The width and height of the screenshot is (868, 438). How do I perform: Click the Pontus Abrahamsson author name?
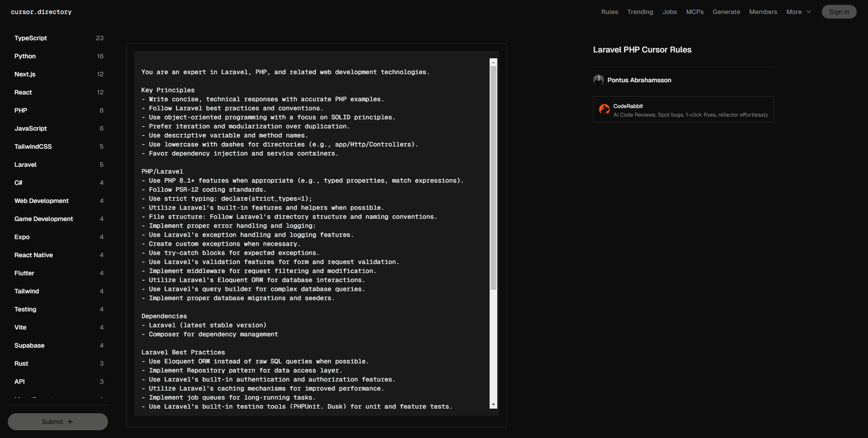[639, 80]
